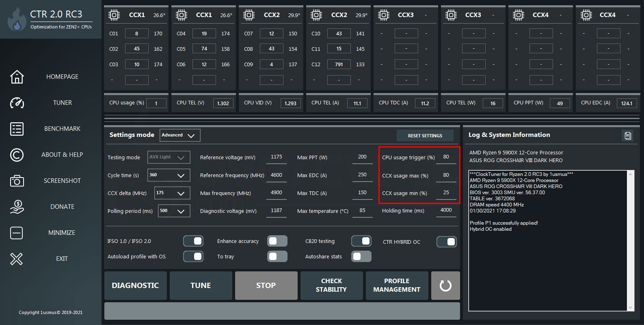Open the BENCHMARK section
644x325 pixels.
63,129
